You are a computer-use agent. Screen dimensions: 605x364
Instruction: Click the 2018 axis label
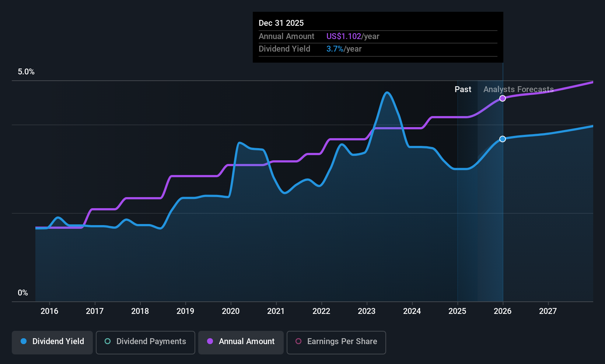tap(140, 311)
